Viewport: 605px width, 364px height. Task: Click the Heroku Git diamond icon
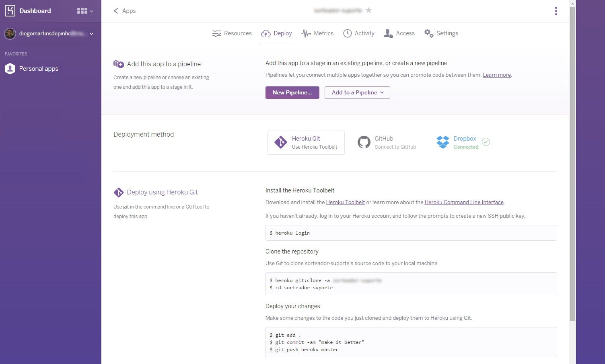[x=281, y=142]
